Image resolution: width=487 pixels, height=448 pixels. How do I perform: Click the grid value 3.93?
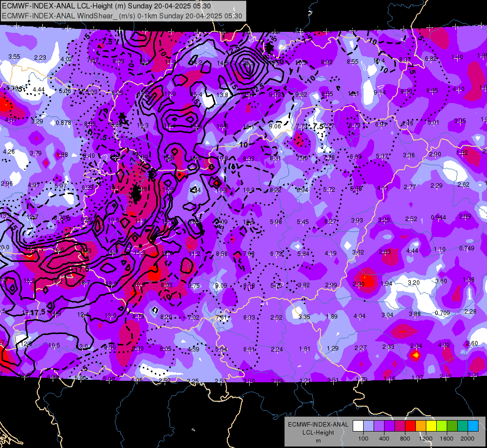[x=357, y=221]
